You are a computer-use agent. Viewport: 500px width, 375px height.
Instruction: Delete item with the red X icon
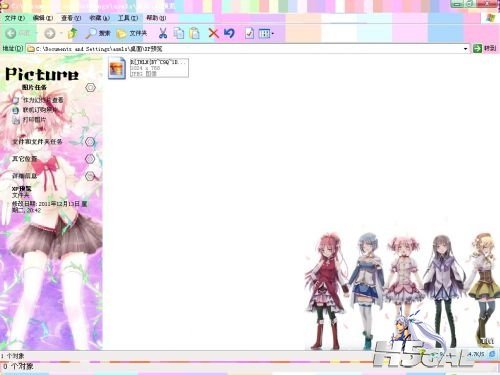coord(213,33)
